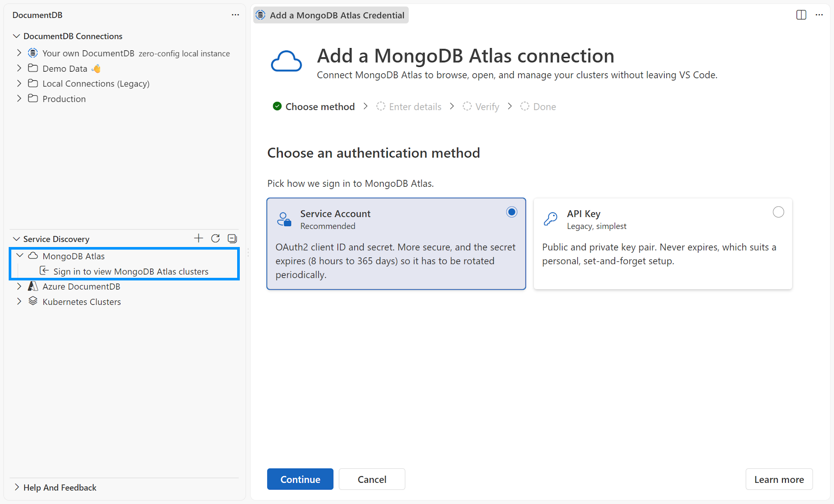Expand the Help And Feedback section
834x504 pixels.
(17, 487)
